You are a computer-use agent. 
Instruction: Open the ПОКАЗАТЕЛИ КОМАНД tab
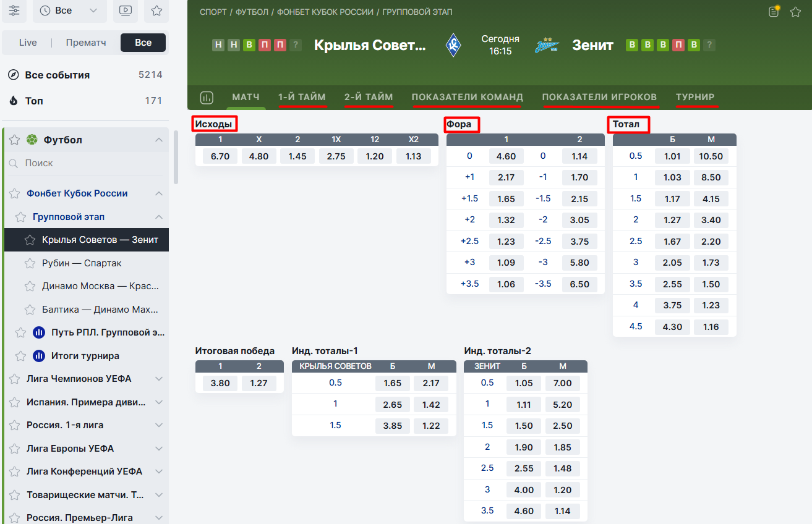pyautogui.click(x=468, y=97)
